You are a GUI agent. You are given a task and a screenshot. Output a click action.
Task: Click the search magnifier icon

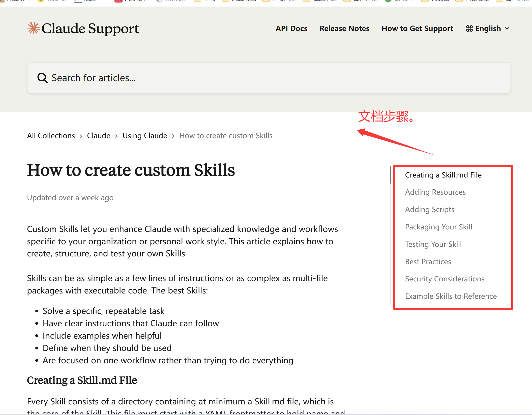(42, 78)
